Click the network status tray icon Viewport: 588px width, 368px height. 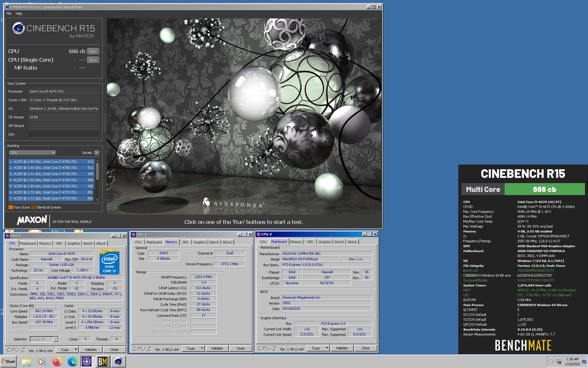pos(559,362)
